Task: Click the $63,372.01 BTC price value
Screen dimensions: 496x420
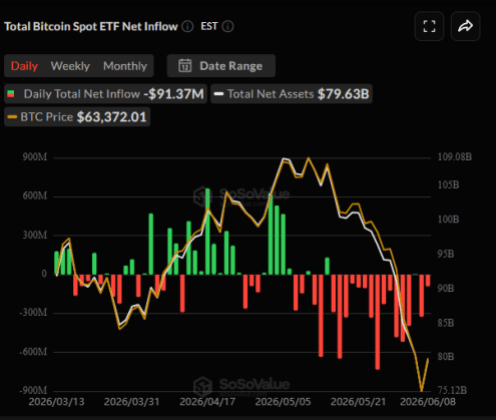Action: (112, 117)
